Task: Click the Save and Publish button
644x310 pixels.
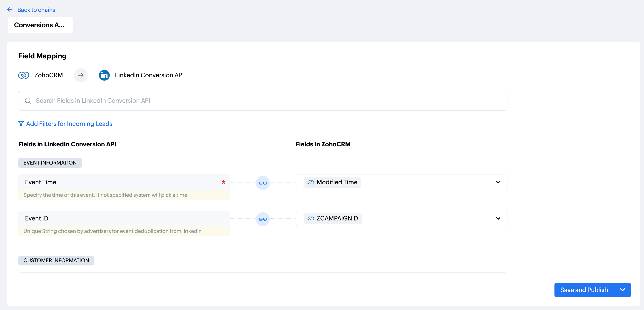Action: [x=584, y=290]
